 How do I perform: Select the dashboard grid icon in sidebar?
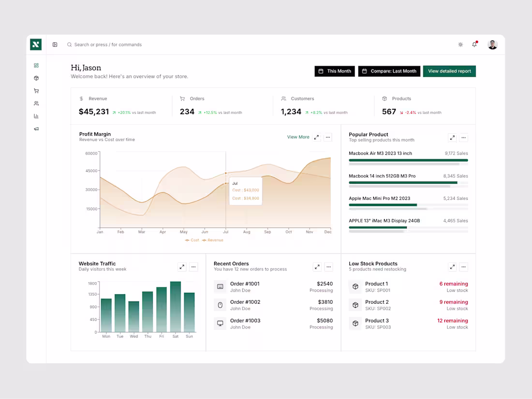tap(36, 65)
